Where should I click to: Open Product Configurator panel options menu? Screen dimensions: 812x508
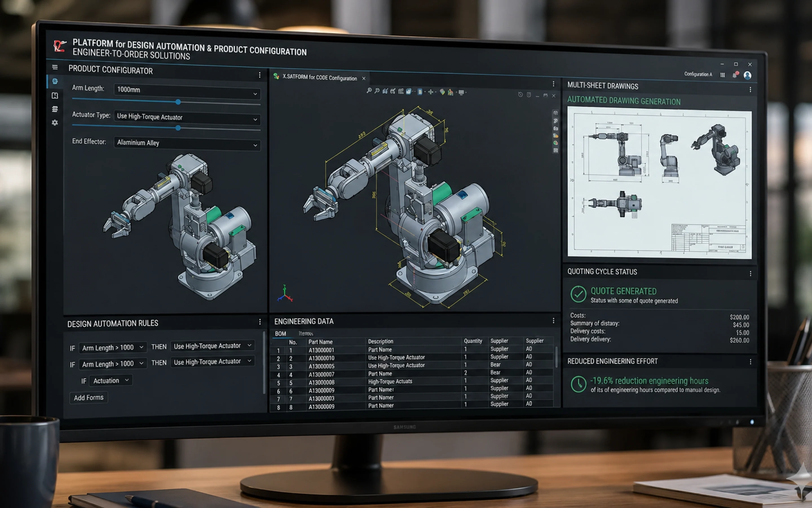click(x=259, y=75)
